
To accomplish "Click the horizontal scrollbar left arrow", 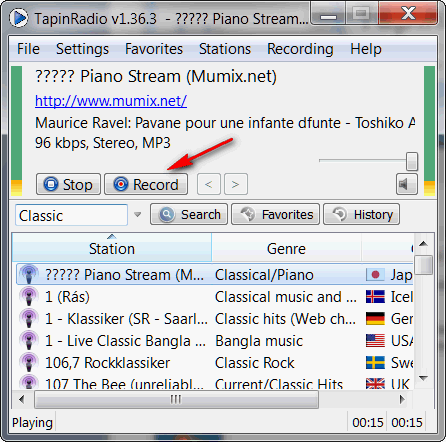I will (22, 399).
